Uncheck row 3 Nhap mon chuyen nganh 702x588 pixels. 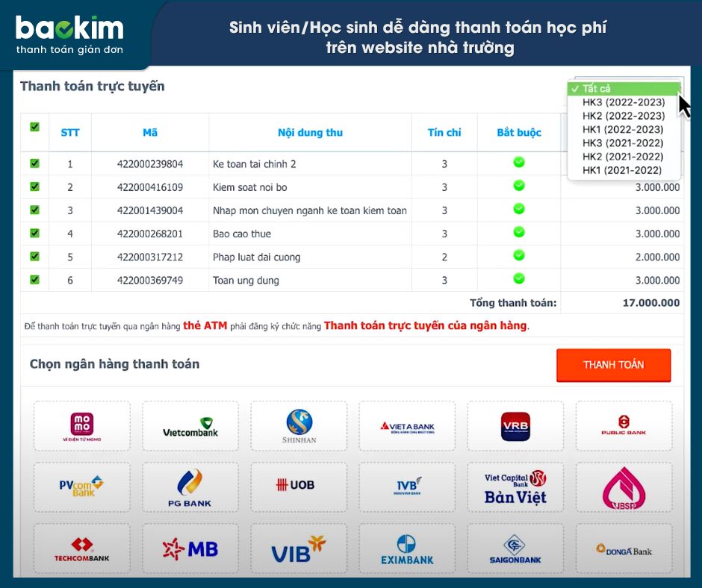pos(34,210)
